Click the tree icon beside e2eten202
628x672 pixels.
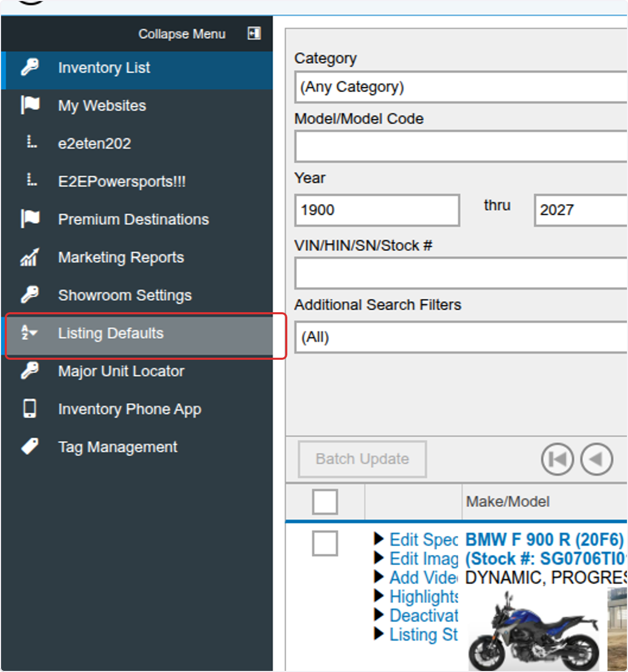[x=32, y=141]
